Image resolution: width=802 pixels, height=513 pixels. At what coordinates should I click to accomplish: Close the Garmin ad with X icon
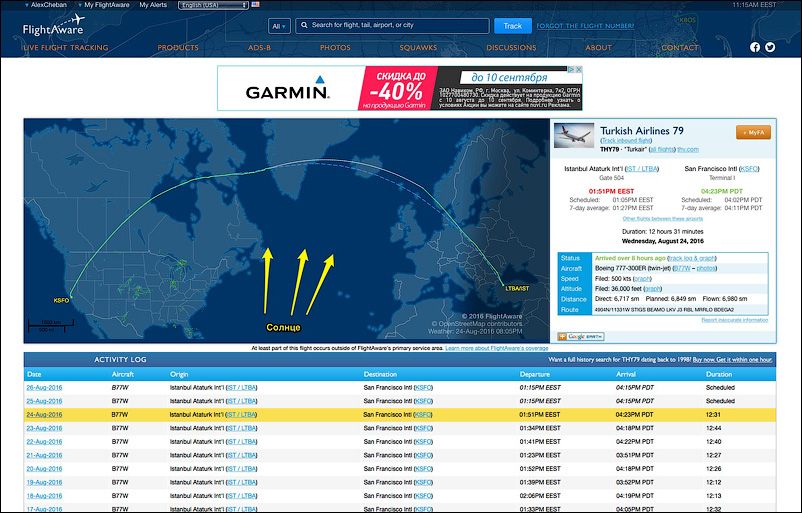pos(579,69)
